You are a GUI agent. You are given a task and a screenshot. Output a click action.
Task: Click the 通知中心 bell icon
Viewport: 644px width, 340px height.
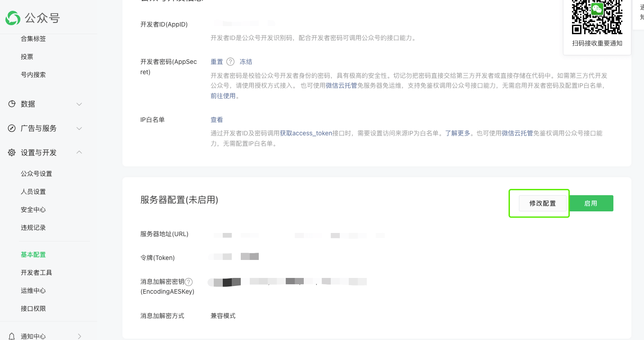click(x=12, y=336)
